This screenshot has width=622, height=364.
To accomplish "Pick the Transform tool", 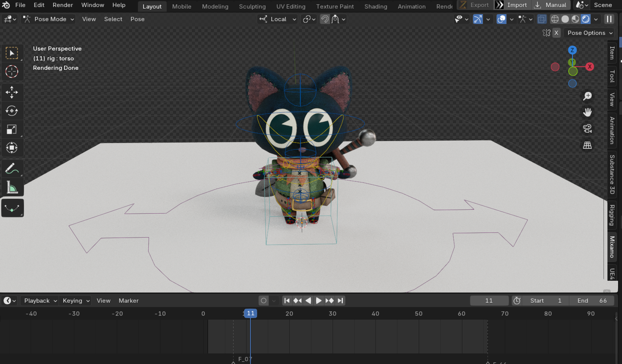I will 12,148.
